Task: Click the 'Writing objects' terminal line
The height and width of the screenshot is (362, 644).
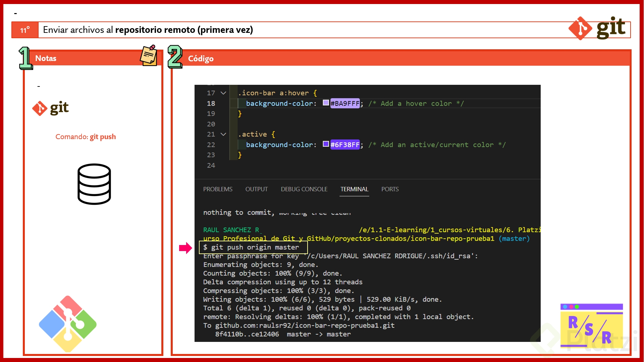Action: pos(322,299)
